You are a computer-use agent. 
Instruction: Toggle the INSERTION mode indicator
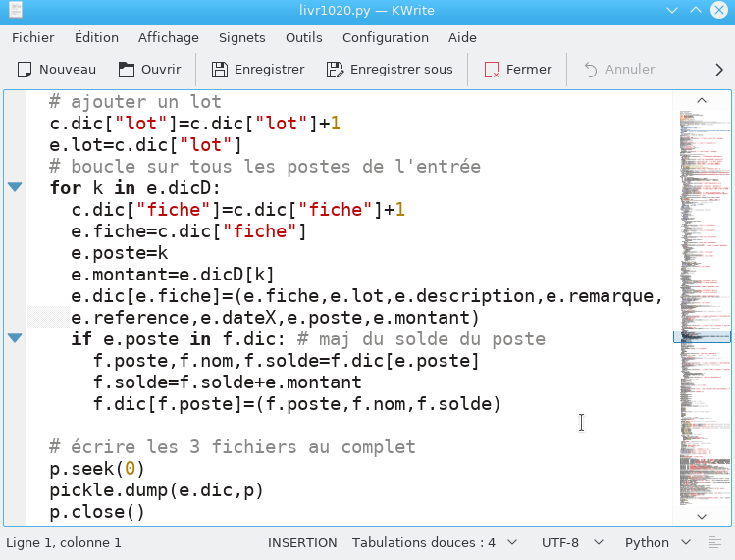click(302, 542)
